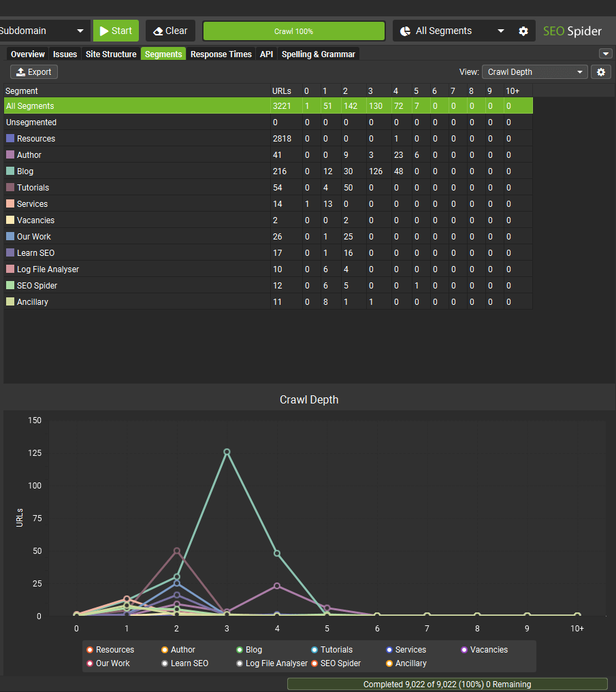
Task: Switch to the Overview tab
Action: [27, 54]
